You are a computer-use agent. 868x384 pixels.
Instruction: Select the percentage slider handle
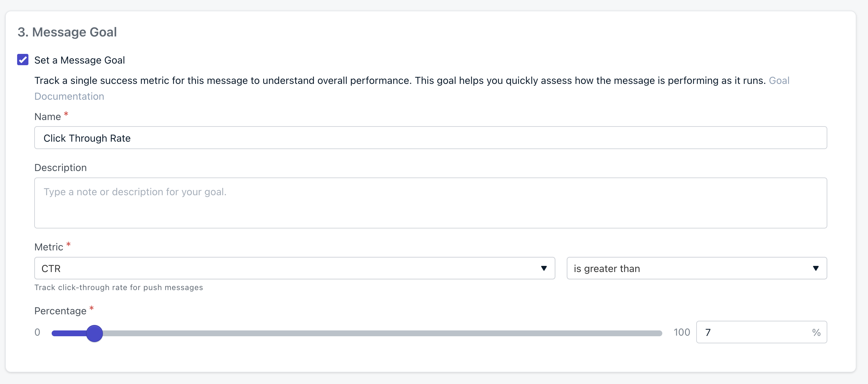click(94, 333)
